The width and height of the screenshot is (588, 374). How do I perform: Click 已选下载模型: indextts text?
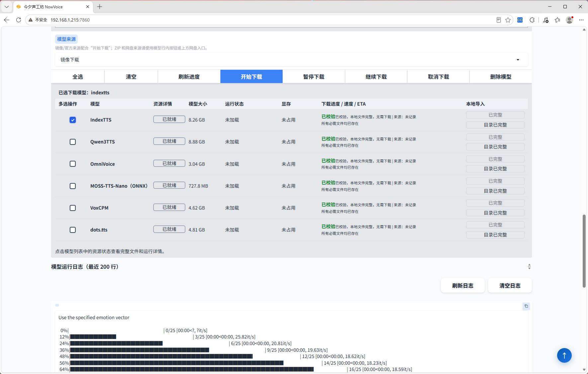tap(84, 93)
